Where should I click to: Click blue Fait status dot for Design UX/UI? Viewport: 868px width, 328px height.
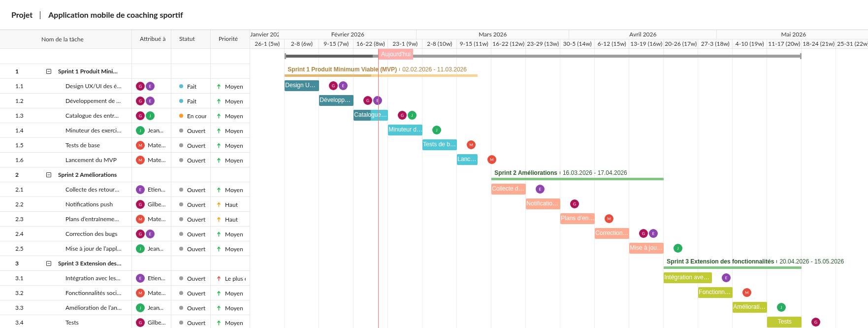point(181,87)
